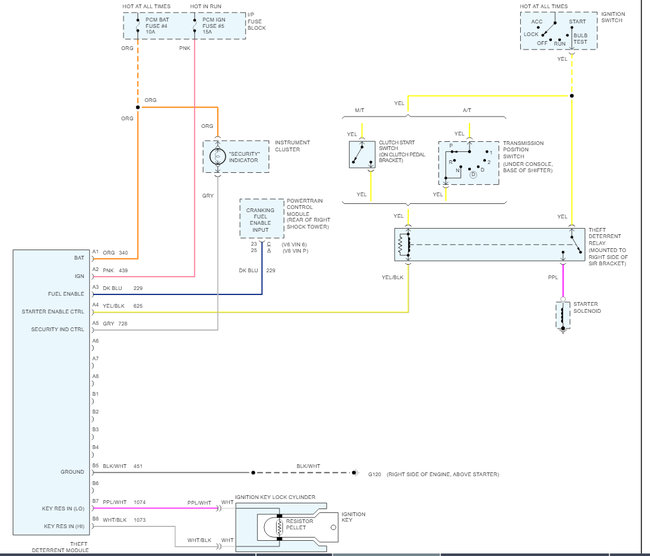
Task: Click the 'PNK' label under the fuse block
Action: (x=185, y=49)
